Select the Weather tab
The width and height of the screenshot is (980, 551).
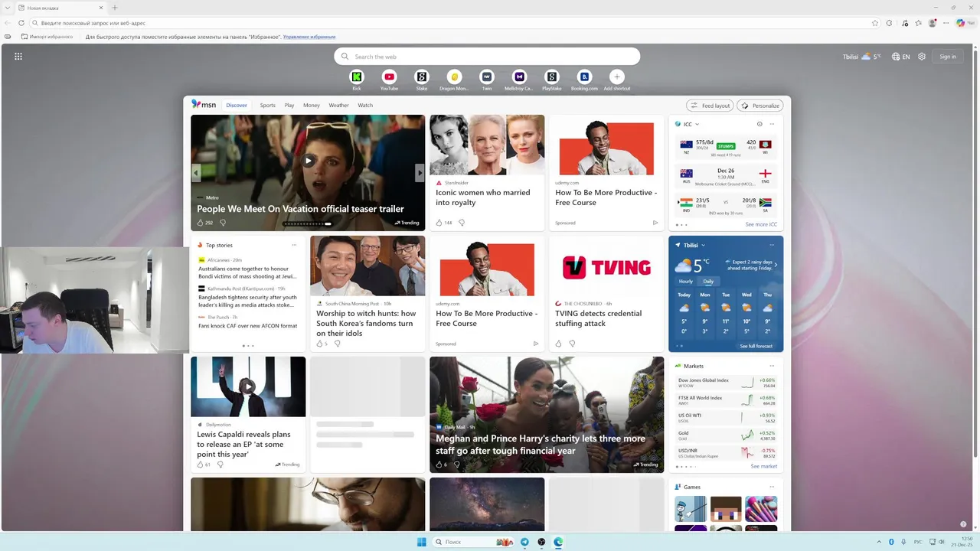[338, 106]
